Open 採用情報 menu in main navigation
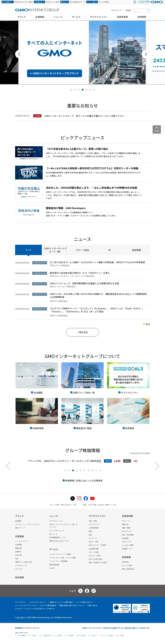Image resolution: width=165 pixels, height=644 pixels. tap(142, 17)
